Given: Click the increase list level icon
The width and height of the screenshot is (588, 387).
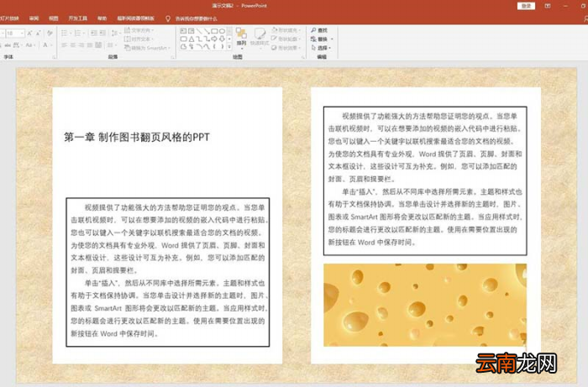Looking at the screenshot, I should pyautogui.click(x=102, y=34).
